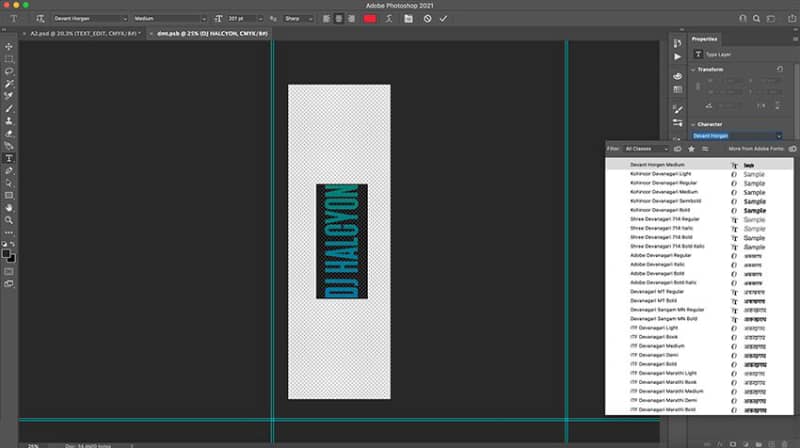Image resolution: width=800 pixels, height=448 pixels.
Task: Toggle the Adobe Fonts cloud filter icon
Action: 678,149
